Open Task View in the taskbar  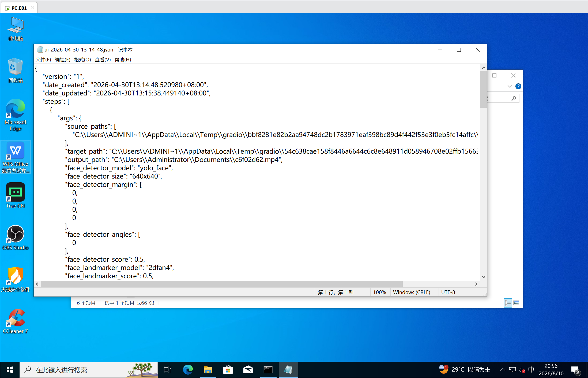[167, 370]
